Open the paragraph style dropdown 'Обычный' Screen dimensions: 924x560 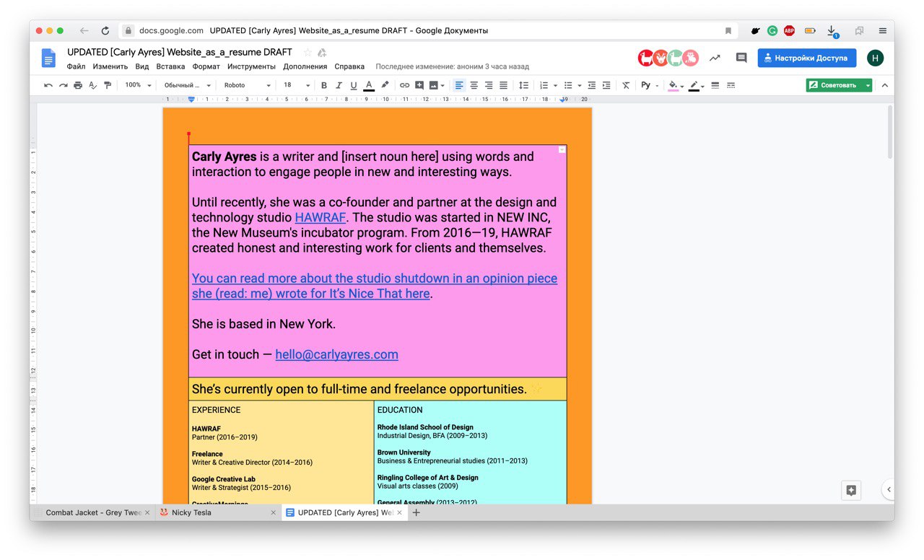coord(187,85)
